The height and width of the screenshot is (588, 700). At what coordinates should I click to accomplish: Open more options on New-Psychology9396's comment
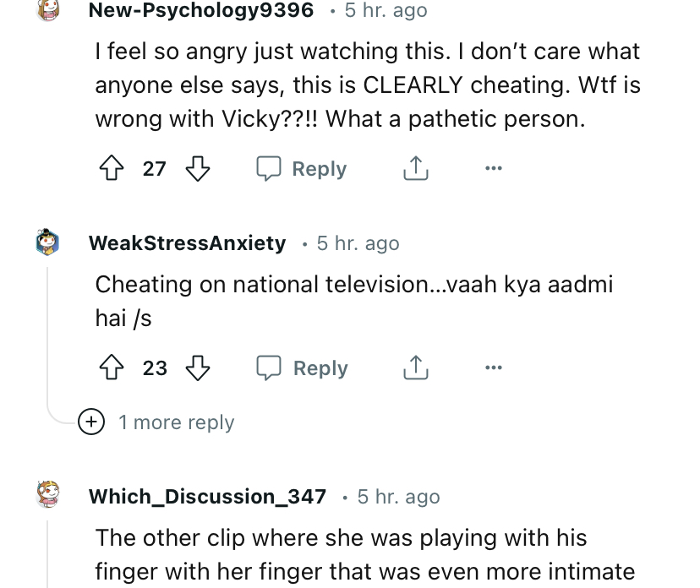point(494,169)
